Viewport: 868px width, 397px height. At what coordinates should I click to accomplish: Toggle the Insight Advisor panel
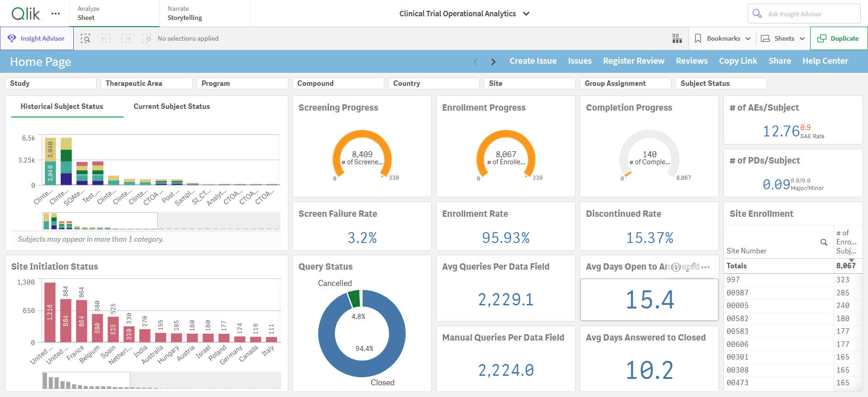click(37, 38)
